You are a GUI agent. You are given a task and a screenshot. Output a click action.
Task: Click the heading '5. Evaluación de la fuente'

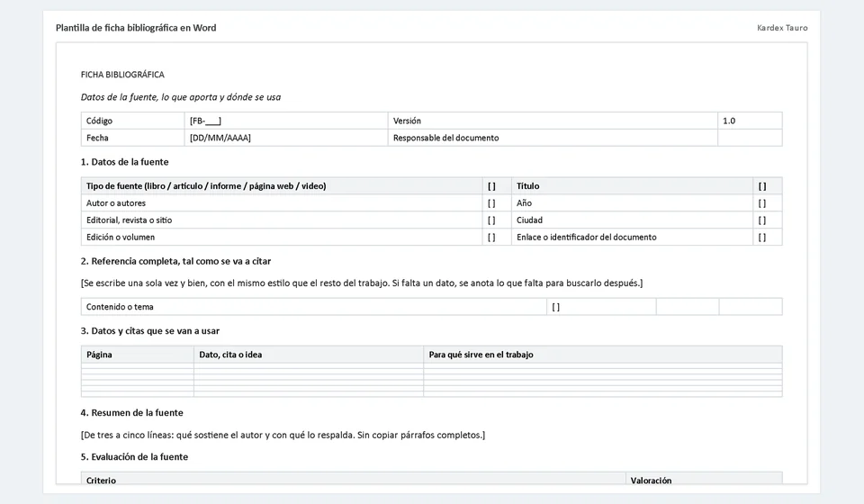coord(134,456)
